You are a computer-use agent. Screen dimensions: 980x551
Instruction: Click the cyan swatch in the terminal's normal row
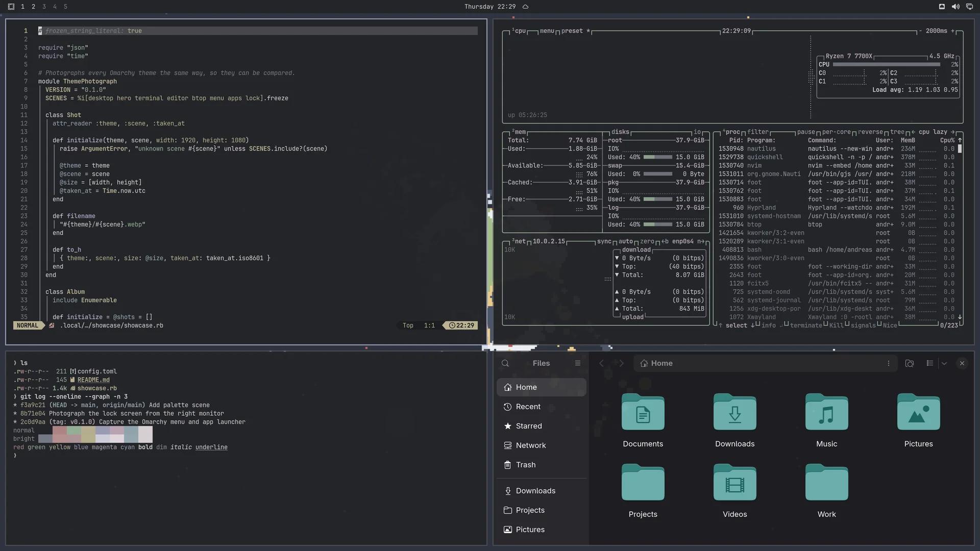tap(131, 431)
